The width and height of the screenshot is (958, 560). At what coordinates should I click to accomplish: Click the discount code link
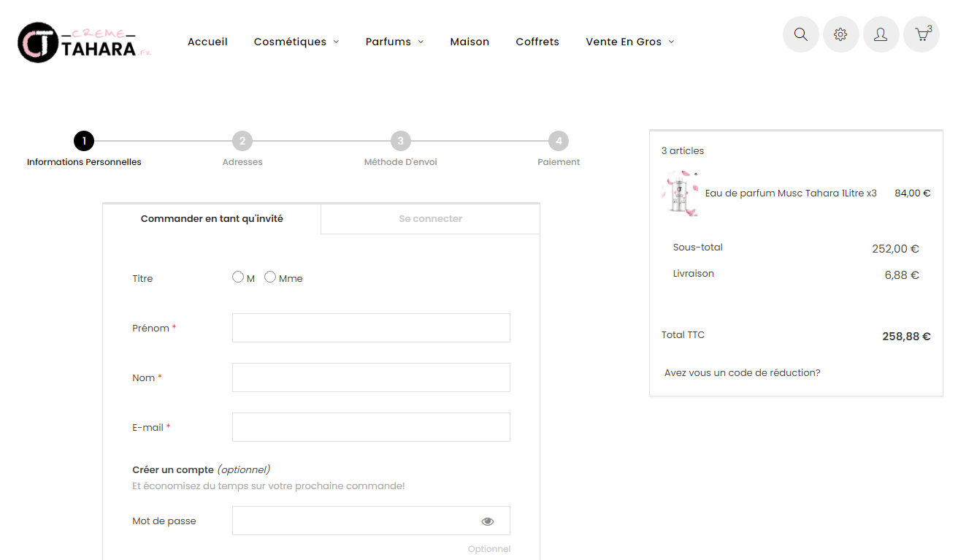point(743,372)
